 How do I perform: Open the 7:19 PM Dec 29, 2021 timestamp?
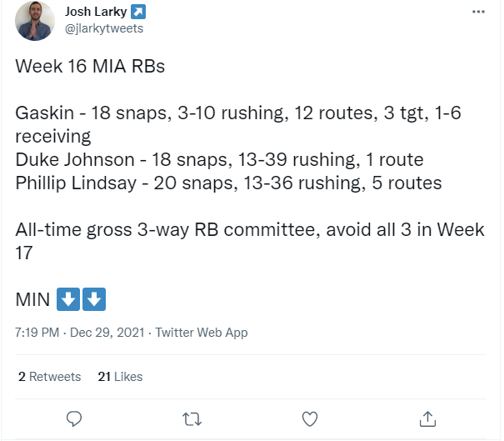point(80,333)
